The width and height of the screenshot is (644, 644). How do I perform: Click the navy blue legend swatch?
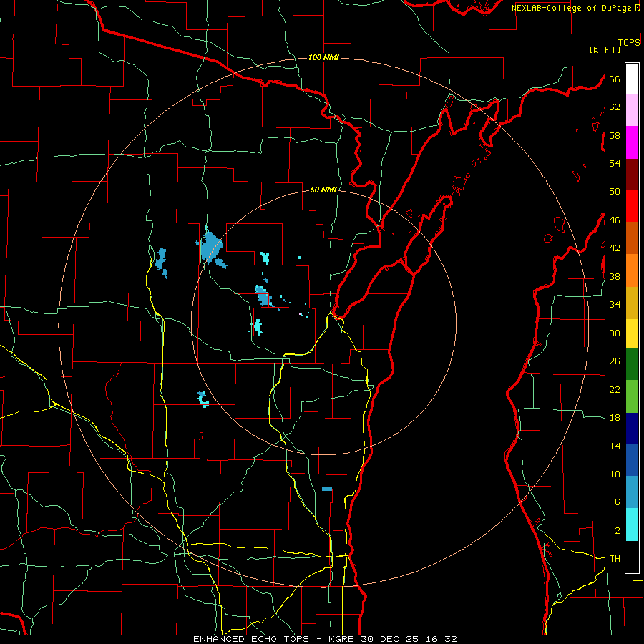click(x=632, y=429)
